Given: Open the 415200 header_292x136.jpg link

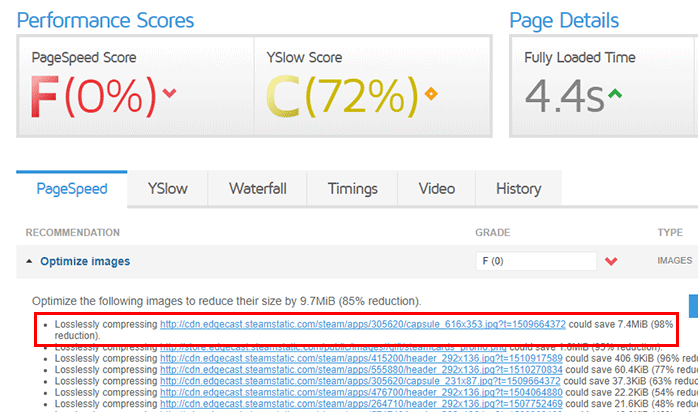Looking at the screenshot, I should [361, 358].
